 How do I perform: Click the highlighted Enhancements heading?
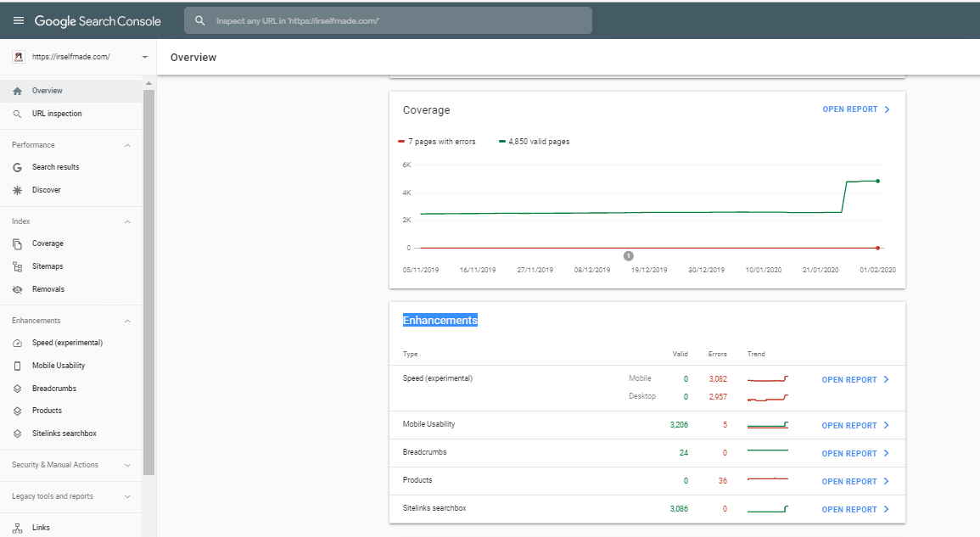[440, 320]
